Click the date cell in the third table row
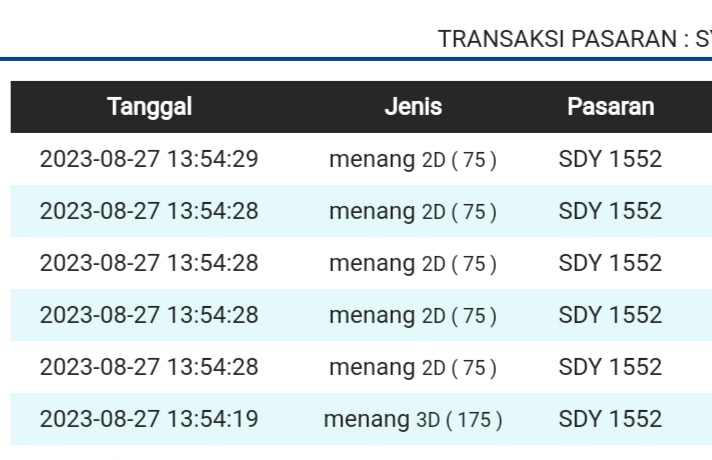Image resolution: width=712 pixels, height=460 pixels. click(x=149, y=263)
